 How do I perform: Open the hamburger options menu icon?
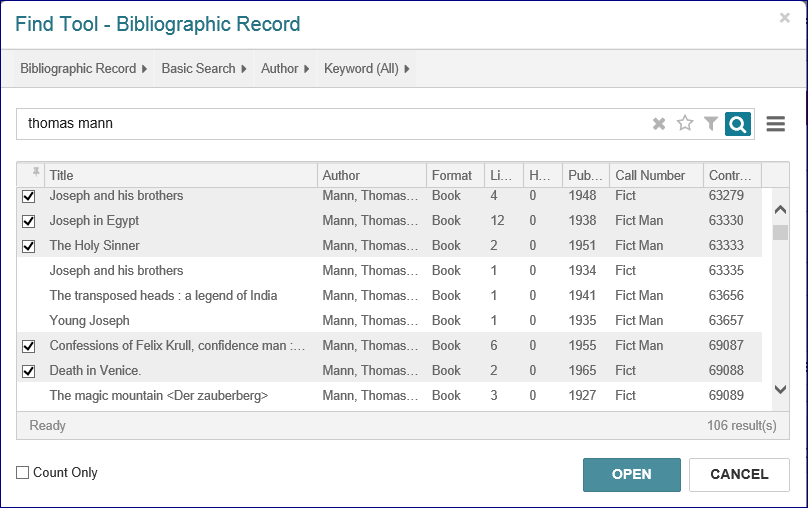[775, 124]
